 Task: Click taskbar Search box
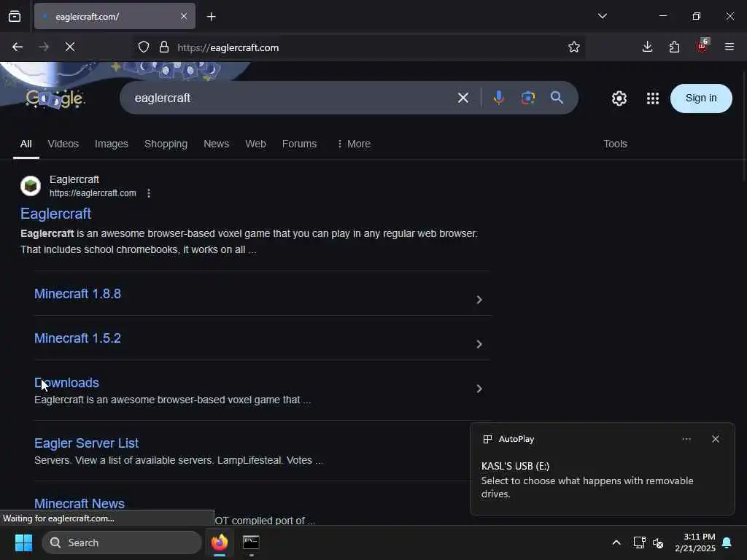tap(122, 542)
